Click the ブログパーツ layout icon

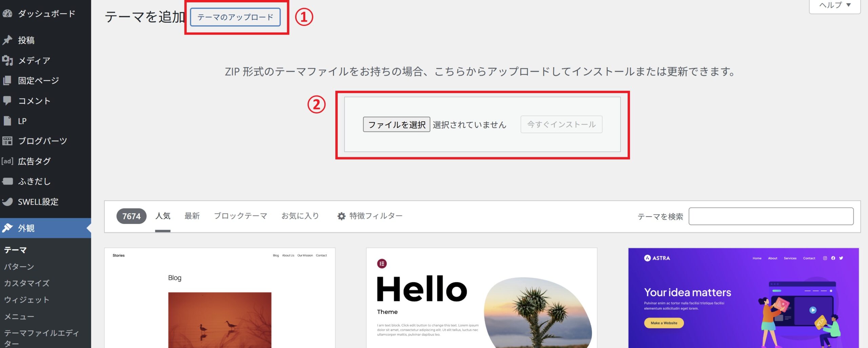click(7, 141)
